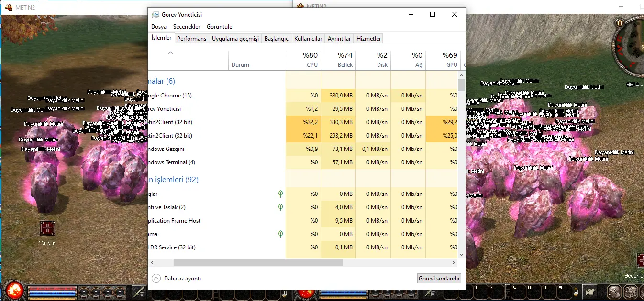Switch to the Performans tab

(x=191, y=39)
